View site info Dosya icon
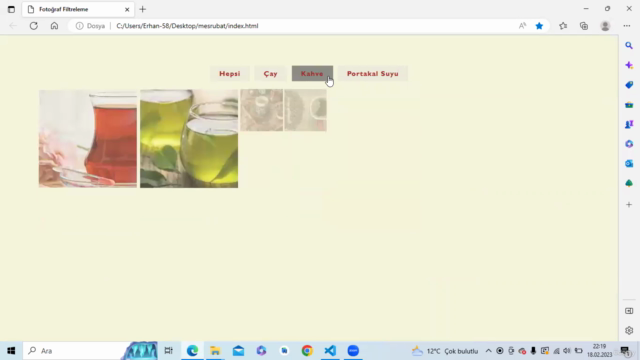The height and width of the screenshot is (360, 640). (91, 26)
